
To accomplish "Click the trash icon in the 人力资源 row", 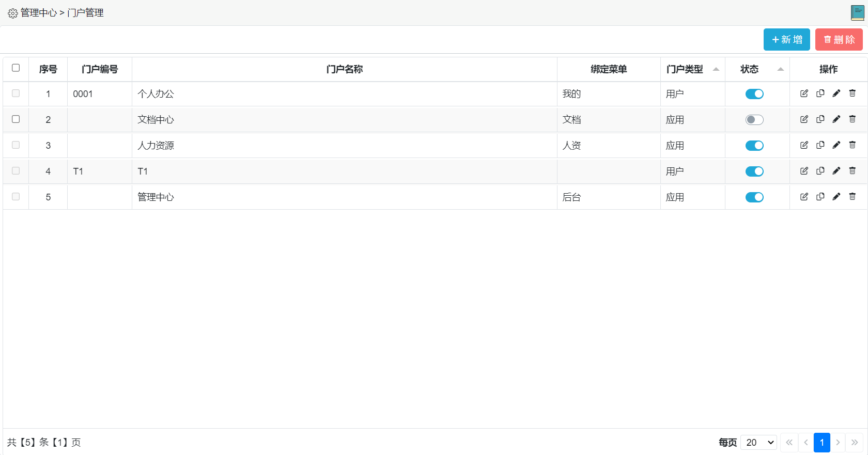I will 853,145.
